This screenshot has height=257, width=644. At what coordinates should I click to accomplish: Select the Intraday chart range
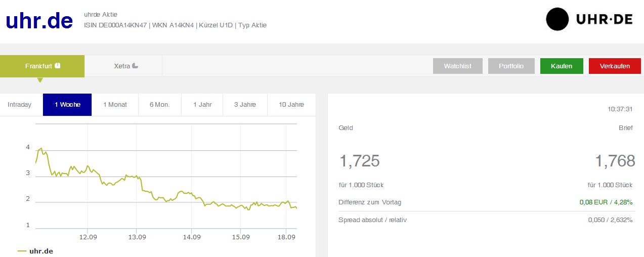pos(20,105)
